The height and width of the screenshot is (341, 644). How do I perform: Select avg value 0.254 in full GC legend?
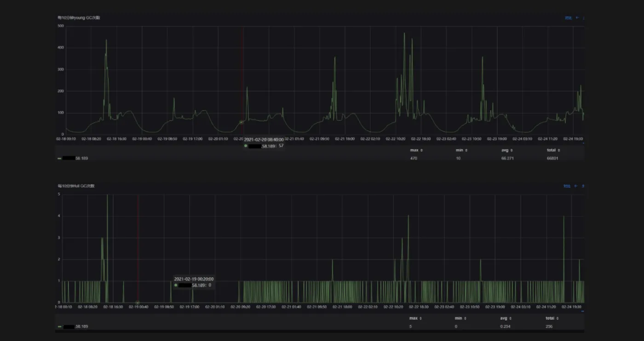coord(506,326)
